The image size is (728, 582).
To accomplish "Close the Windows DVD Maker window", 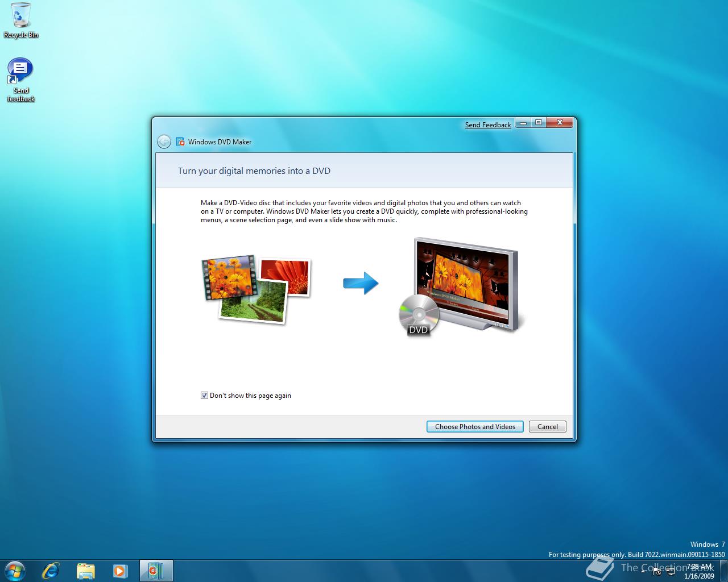I will (x=560, y=123).
